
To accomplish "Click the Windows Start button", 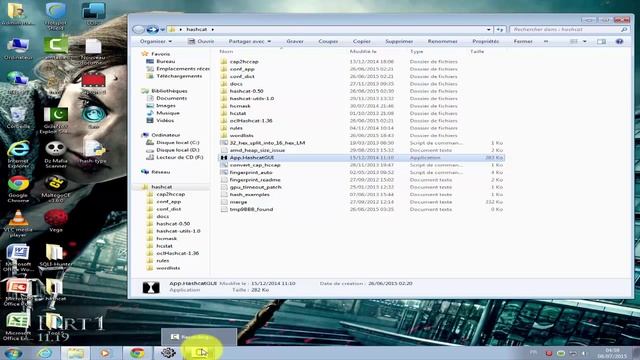I will pyautogui.click(x=13, y=353).
